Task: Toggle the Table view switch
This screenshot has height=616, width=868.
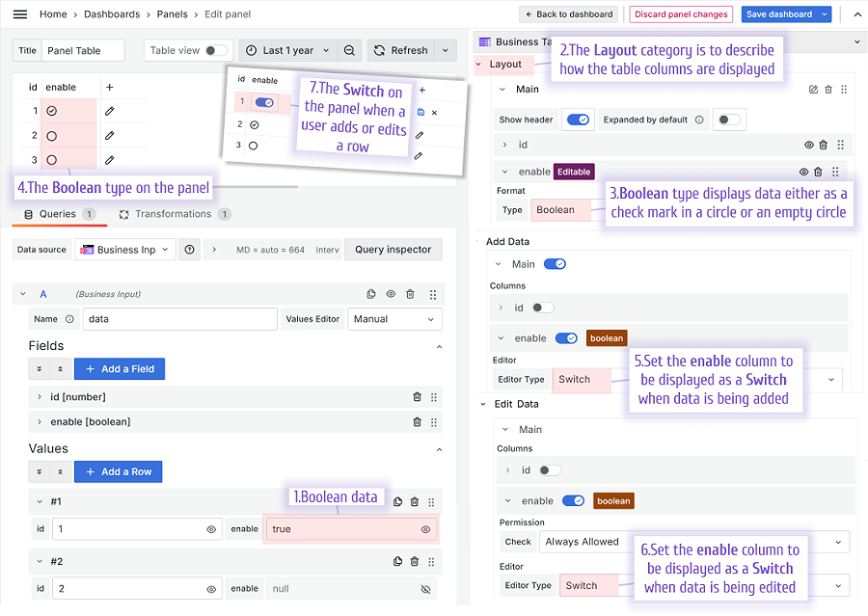Action: coord(216,50)
